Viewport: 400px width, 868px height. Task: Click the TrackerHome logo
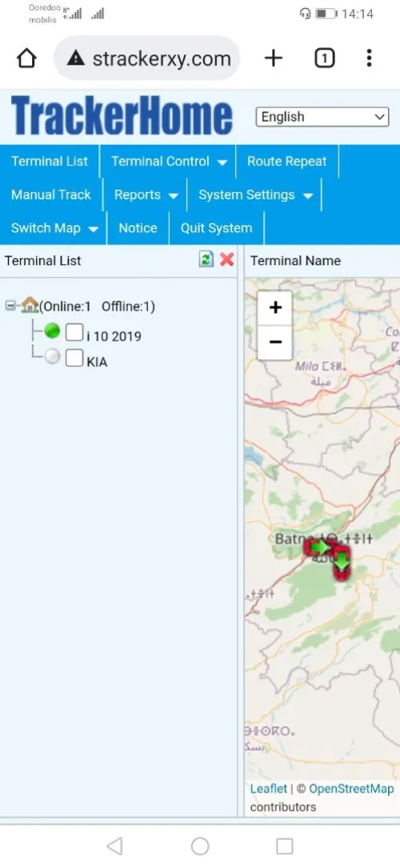coord(122,116)
